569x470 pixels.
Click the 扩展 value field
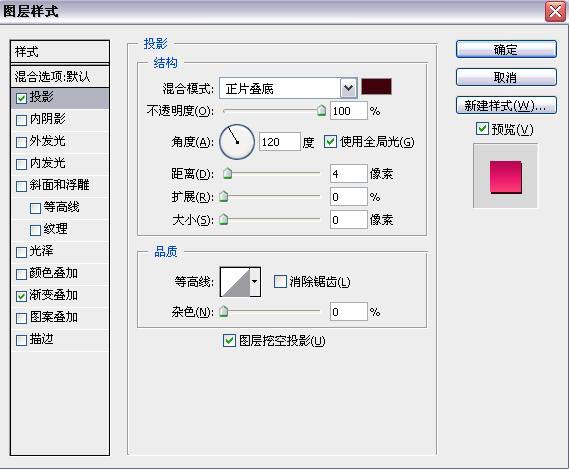click(x=348, y=197)
